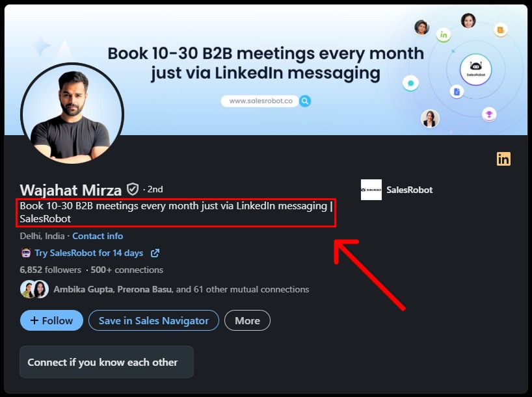Click the Follow button
The image size is (532, 397).
51,320
